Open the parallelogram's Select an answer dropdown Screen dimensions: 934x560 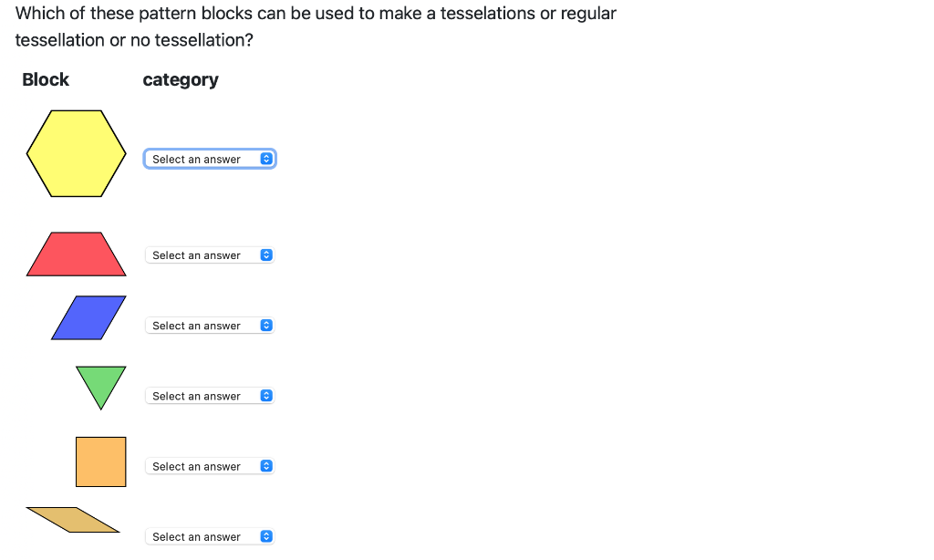205,325
